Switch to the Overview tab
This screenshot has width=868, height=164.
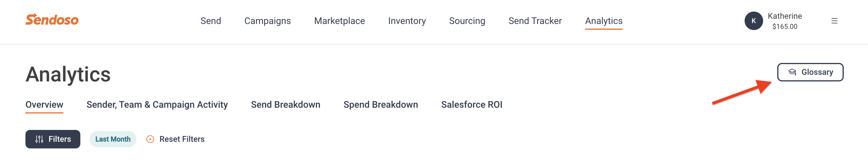44,105
